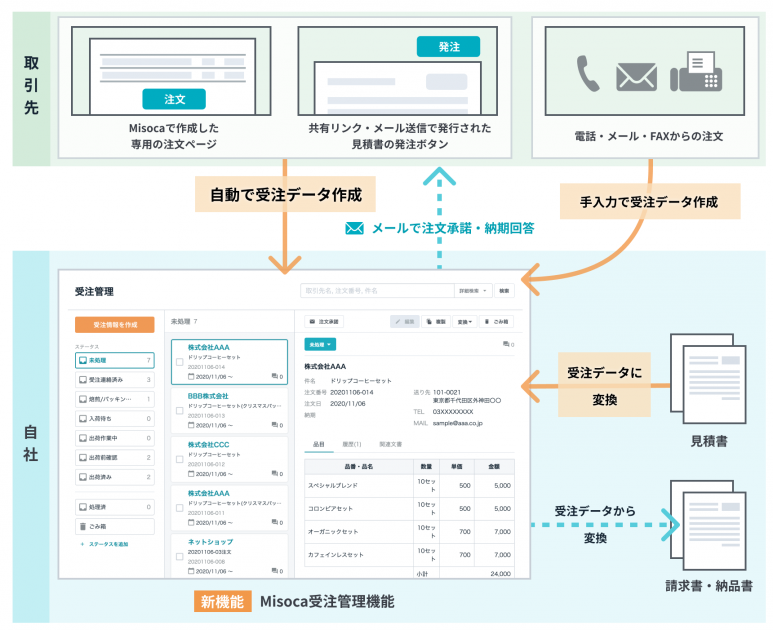Click the orange 受注情報を作成 button
Viewport: 773px width, 630px height.
coord(114,324)
